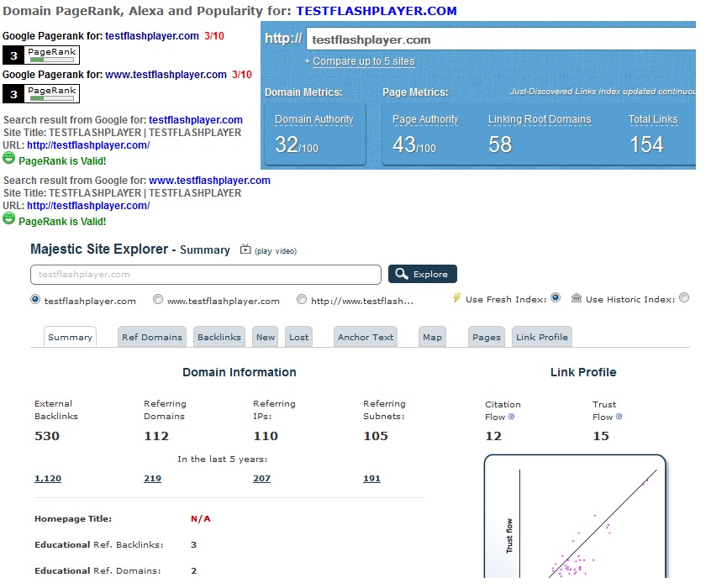Screen dimensions: 711x588
Task: Click Educational Ref. Domains value 2
Action: 193,570
